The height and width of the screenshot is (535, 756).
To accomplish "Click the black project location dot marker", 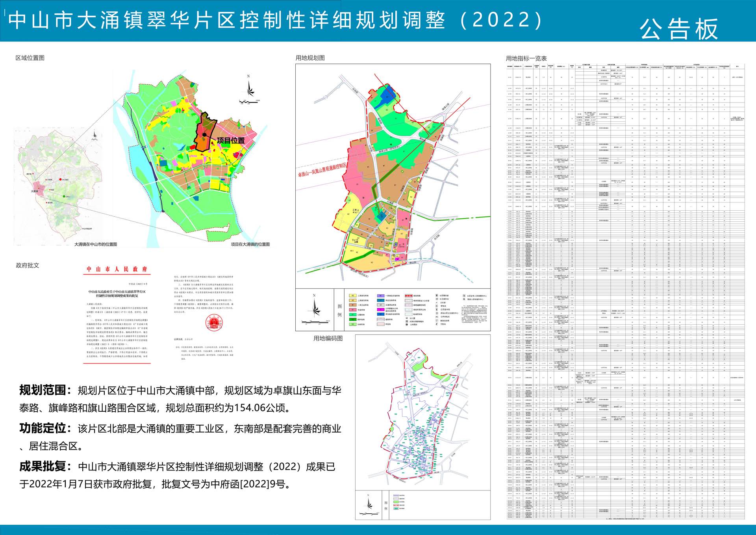I will tap(205, 135).
